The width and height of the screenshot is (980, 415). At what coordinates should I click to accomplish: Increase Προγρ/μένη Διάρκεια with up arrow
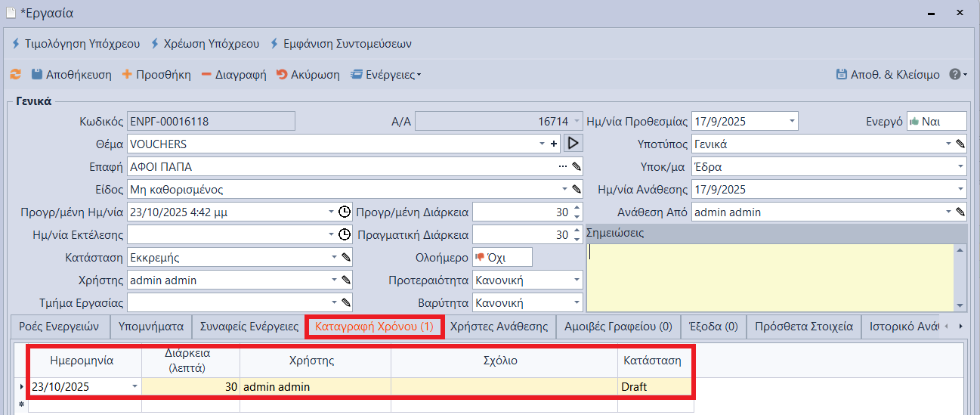(577, 208)
